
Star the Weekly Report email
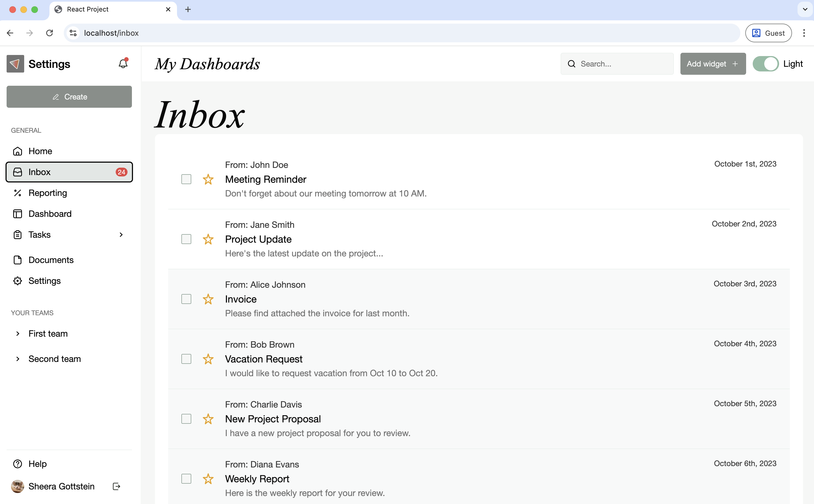208,479
